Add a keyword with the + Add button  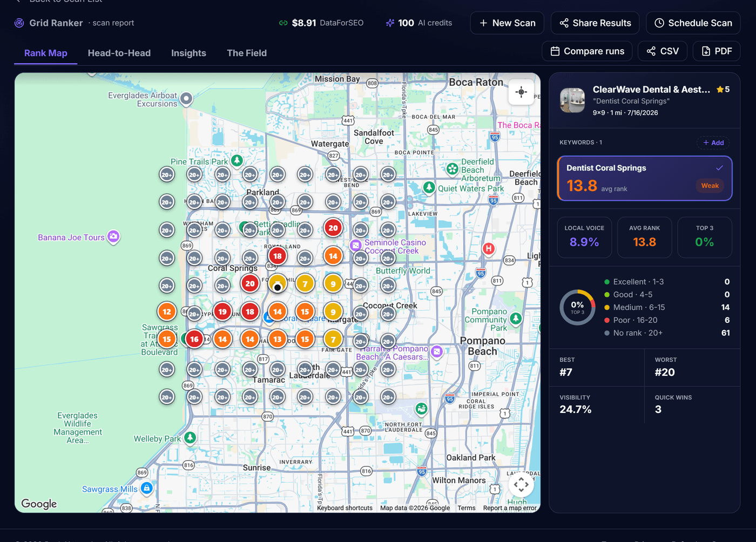(713, 143)
